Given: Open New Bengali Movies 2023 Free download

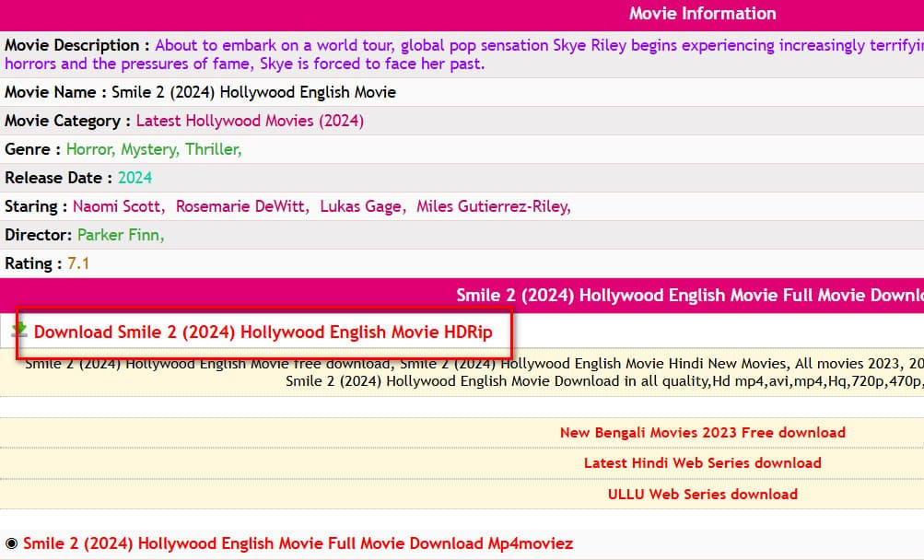Looking at the screenshot, I should (702, 433).
